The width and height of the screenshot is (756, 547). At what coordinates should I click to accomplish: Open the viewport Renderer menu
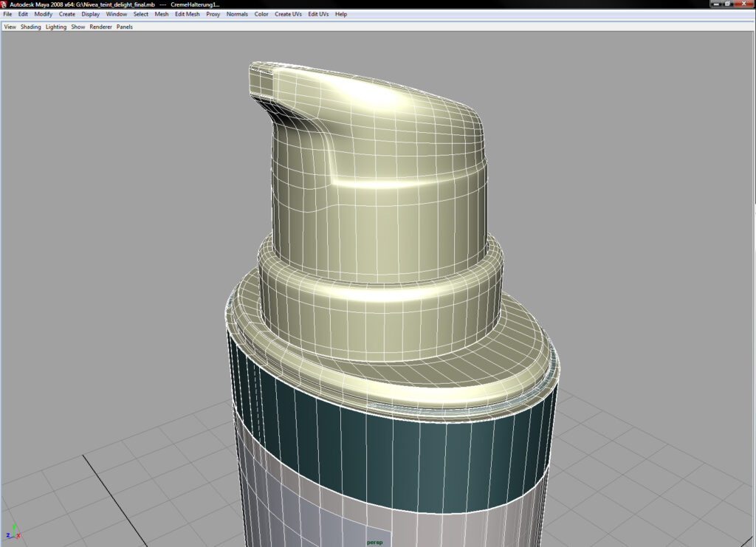coord(100,27)
